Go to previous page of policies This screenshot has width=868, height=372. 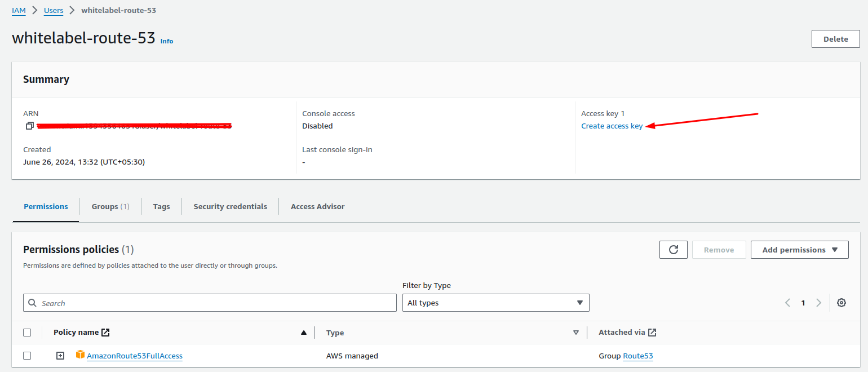point(787,303)
